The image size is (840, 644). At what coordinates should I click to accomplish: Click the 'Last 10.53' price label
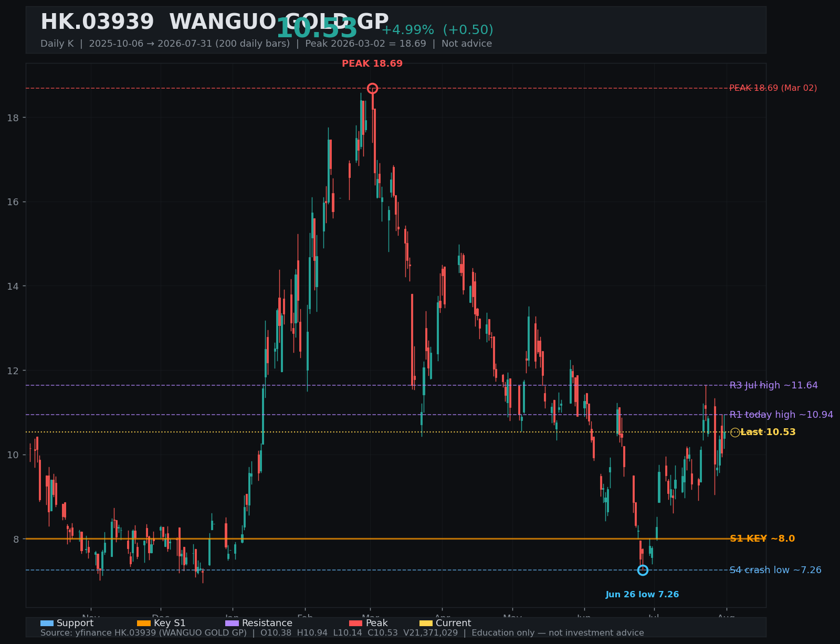(768, 432)
